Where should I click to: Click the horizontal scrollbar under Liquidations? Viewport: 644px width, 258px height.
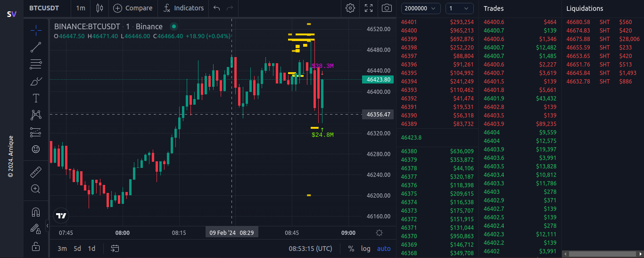(602, 254)
